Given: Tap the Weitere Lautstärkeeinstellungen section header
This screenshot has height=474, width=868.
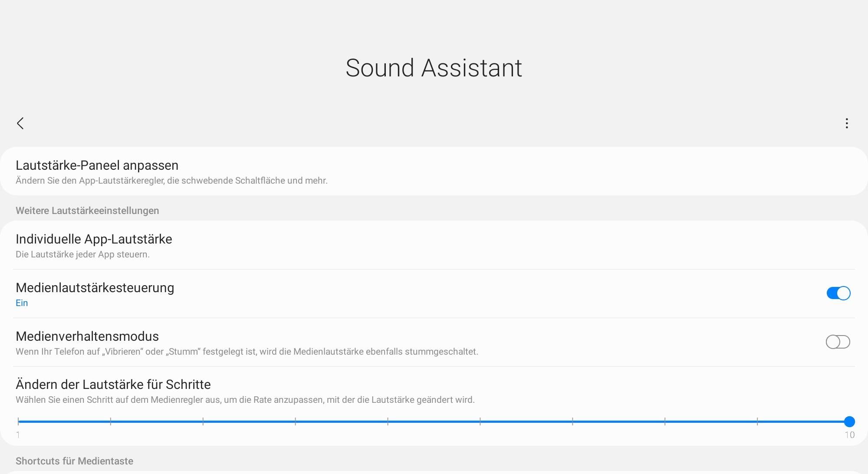Looking at the screenshot, I should pyautogui.click(x=87, y=211).
